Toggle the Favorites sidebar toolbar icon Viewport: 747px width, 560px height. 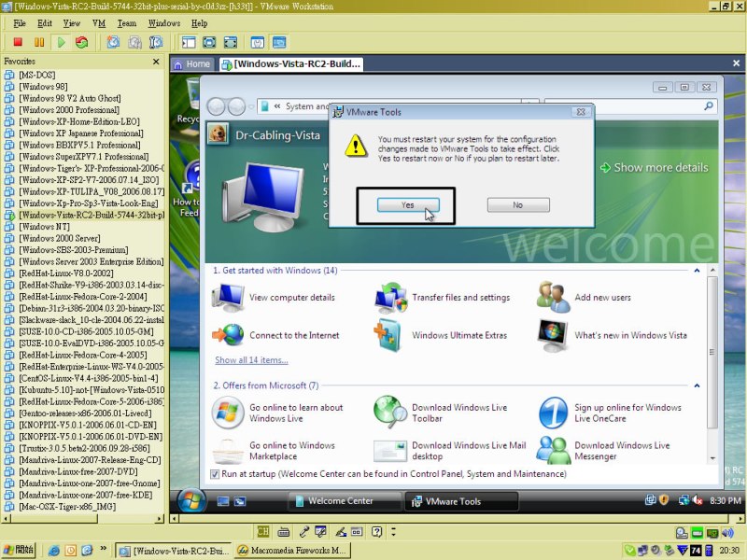click(x=189, y=42)
